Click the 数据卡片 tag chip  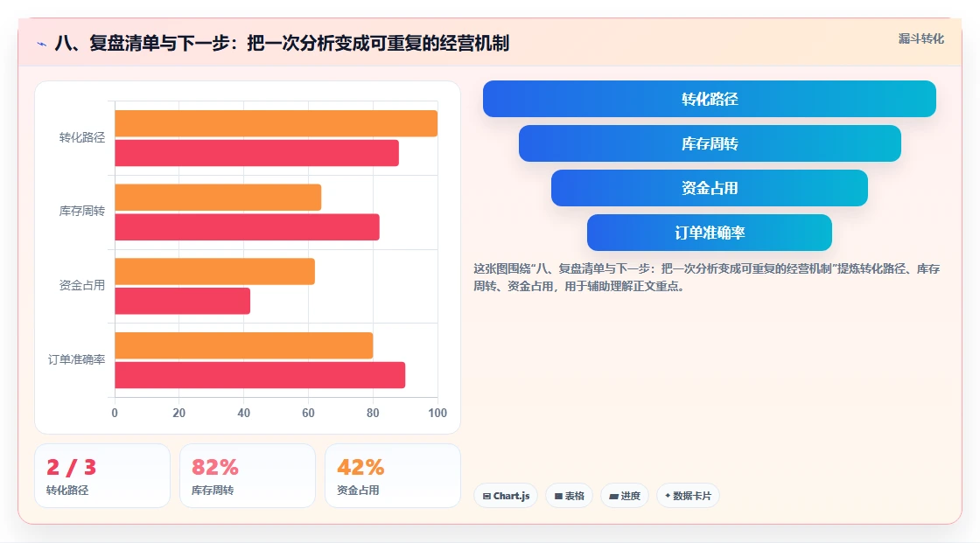tap(688, 496)
